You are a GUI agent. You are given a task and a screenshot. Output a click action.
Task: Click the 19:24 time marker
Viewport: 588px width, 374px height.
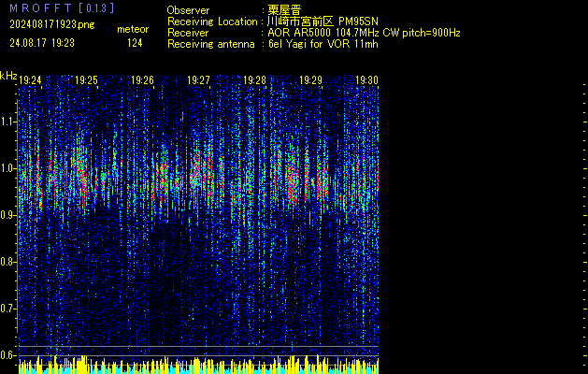coord(31,81)
